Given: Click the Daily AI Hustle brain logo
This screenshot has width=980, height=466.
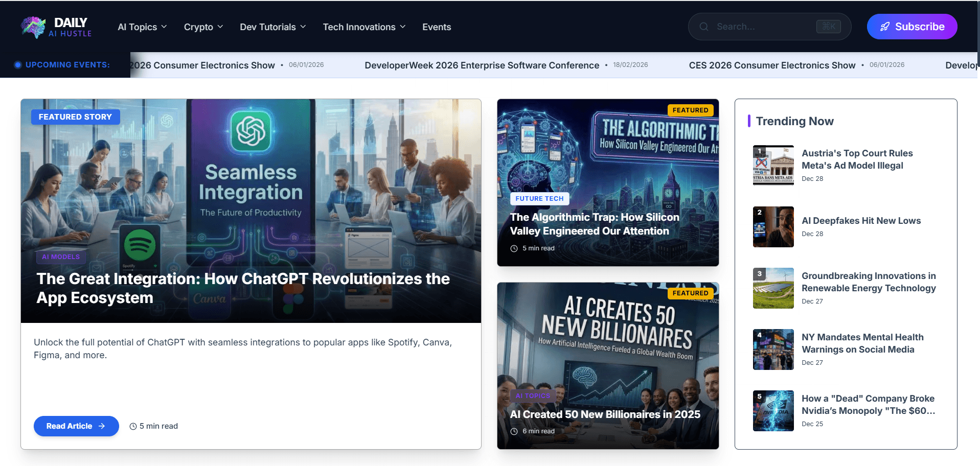Looking at the screenshot, I should click(33, 26).
